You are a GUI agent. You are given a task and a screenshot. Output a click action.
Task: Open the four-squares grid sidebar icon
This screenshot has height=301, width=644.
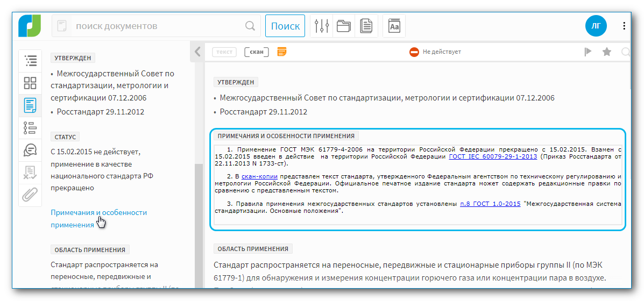pos(30,83)
